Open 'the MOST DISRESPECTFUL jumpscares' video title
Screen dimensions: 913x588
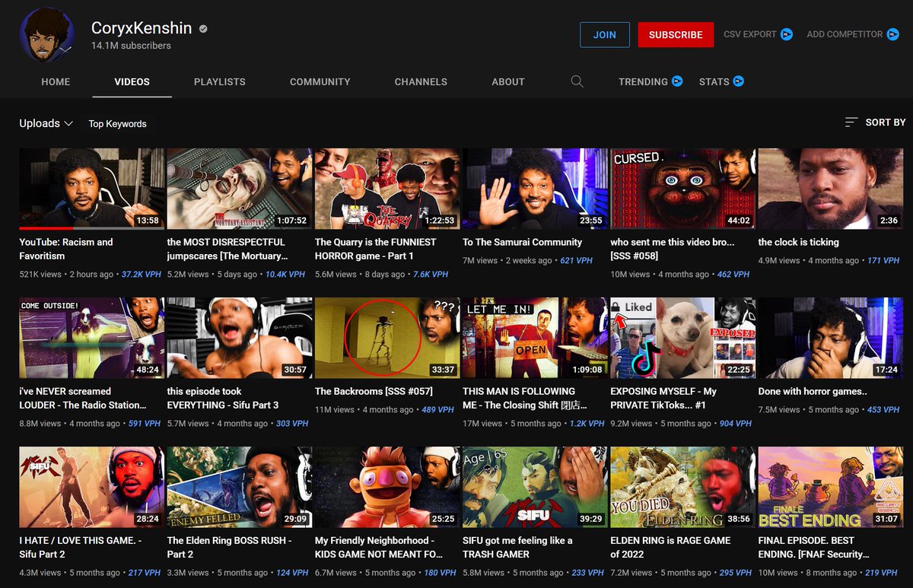point(227,249)
